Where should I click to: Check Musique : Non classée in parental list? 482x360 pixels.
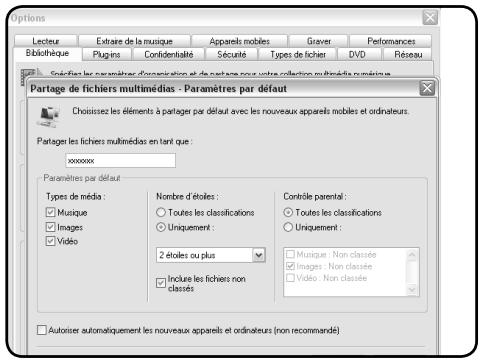(x=290, y=254)
